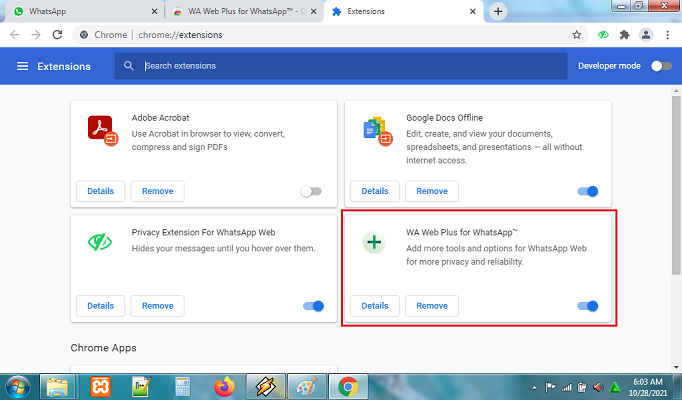This screenshot has width=682, height=400.
Task: Disable Privacy Extension For WhatsApp Web toggle
Action: click(314, 306)
